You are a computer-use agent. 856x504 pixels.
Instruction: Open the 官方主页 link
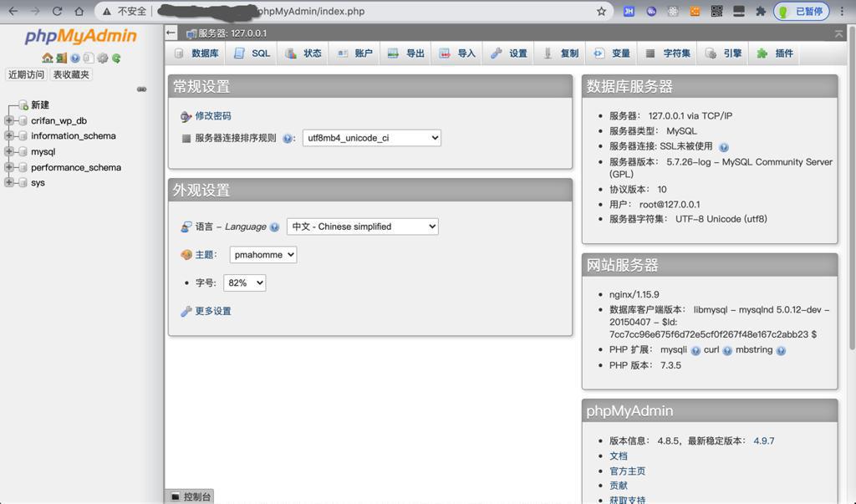pos(627,471)
